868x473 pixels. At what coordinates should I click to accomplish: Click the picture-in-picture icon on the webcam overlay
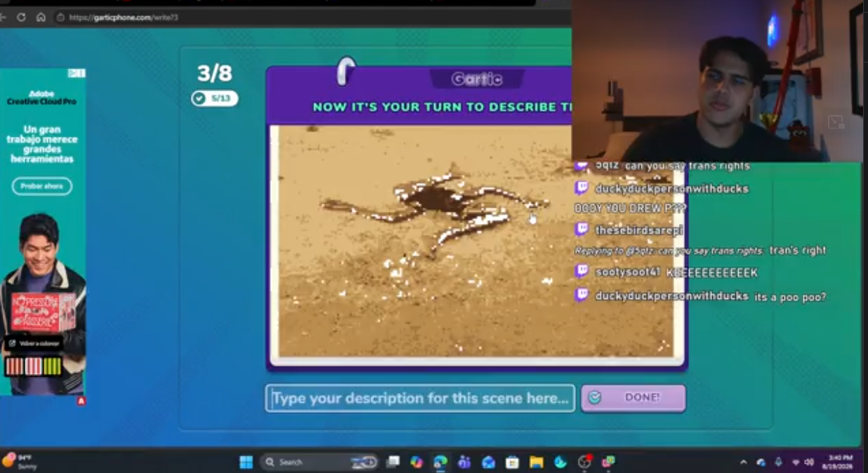click(836, 122)
